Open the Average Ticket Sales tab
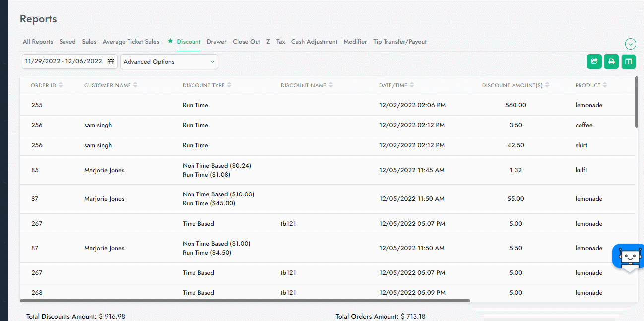Image resolution: width=644 pixels, height=321 pixels. tap(131, 42)
